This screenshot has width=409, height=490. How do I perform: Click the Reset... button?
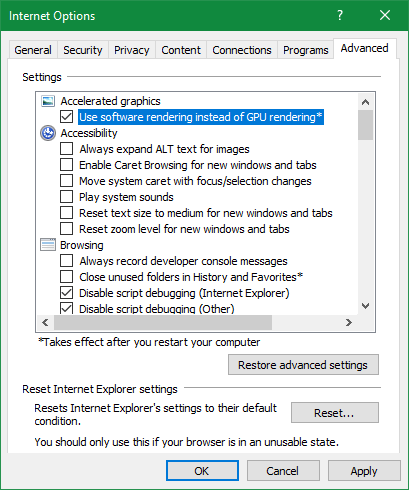tap(335, 413)
